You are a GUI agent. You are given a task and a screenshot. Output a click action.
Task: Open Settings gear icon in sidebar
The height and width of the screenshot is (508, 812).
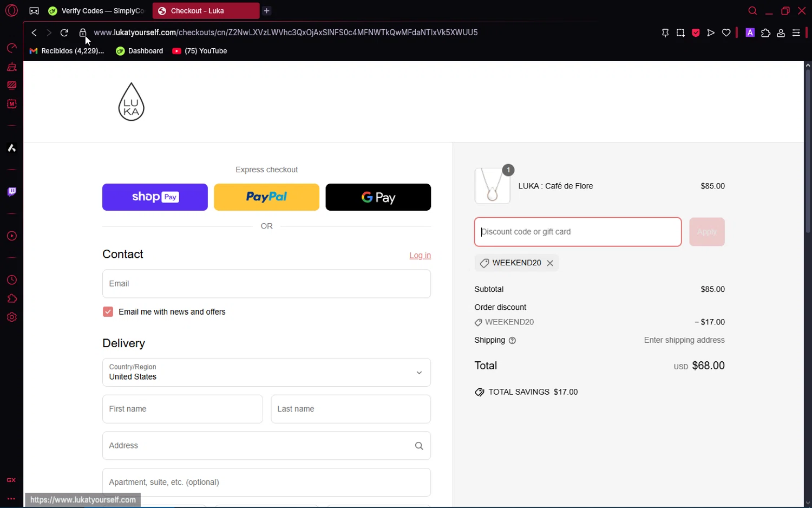pos(11,317)
